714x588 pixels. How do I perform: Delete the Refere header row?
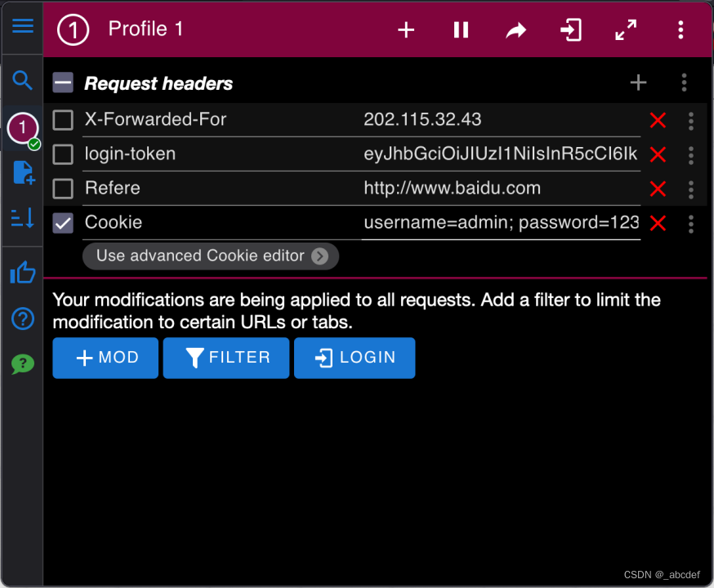tap(658, 189)
